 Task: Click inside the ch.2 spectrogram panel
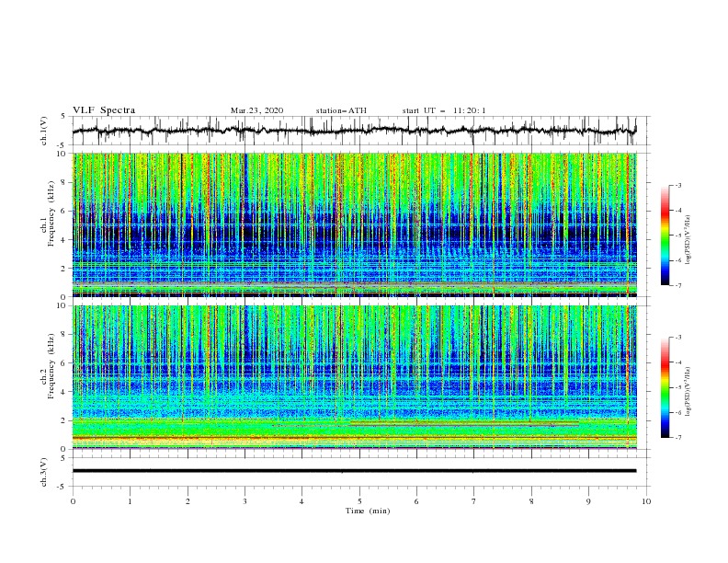click(x=354, y=377)
